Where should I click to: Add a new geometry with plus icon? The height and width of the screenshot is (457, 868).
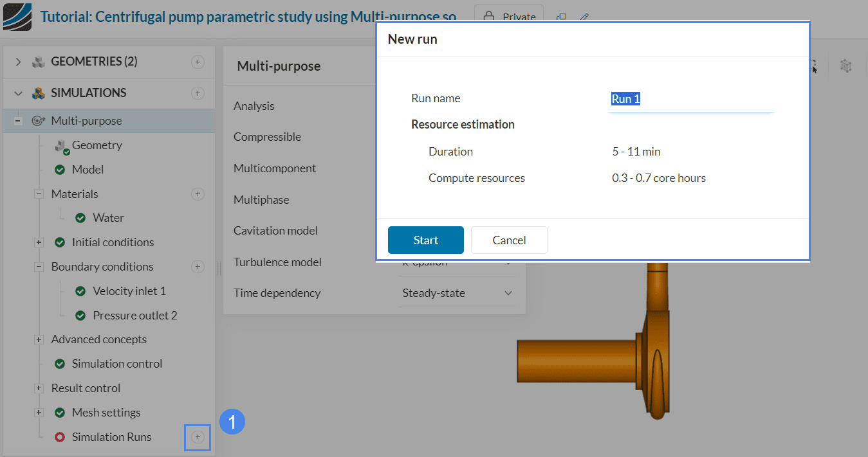[198, 62]
